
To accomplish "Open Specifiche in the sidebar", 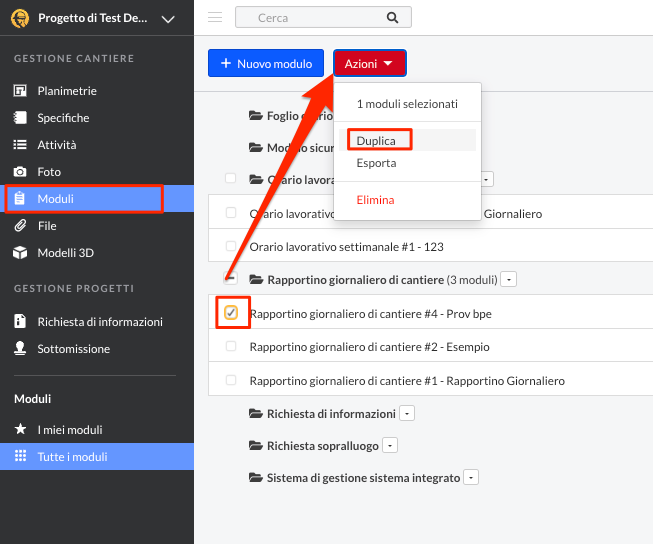I will tap(63, 118).
